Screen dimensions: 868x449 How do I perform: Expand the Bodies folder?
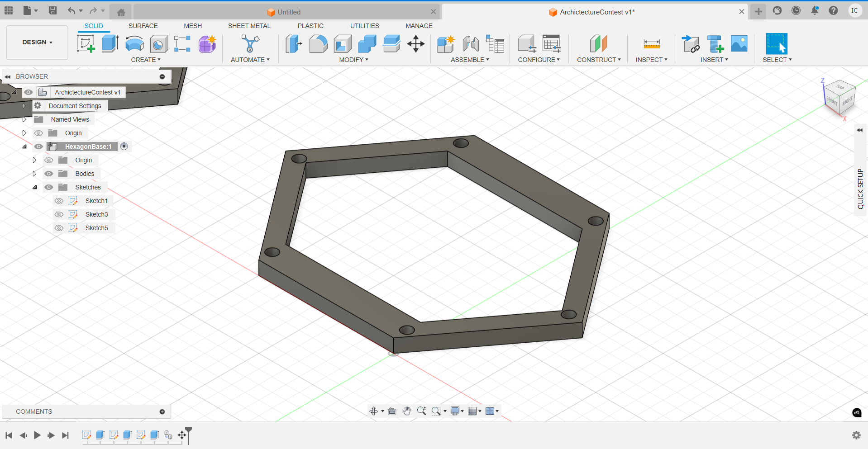click(x=34, y=174)
